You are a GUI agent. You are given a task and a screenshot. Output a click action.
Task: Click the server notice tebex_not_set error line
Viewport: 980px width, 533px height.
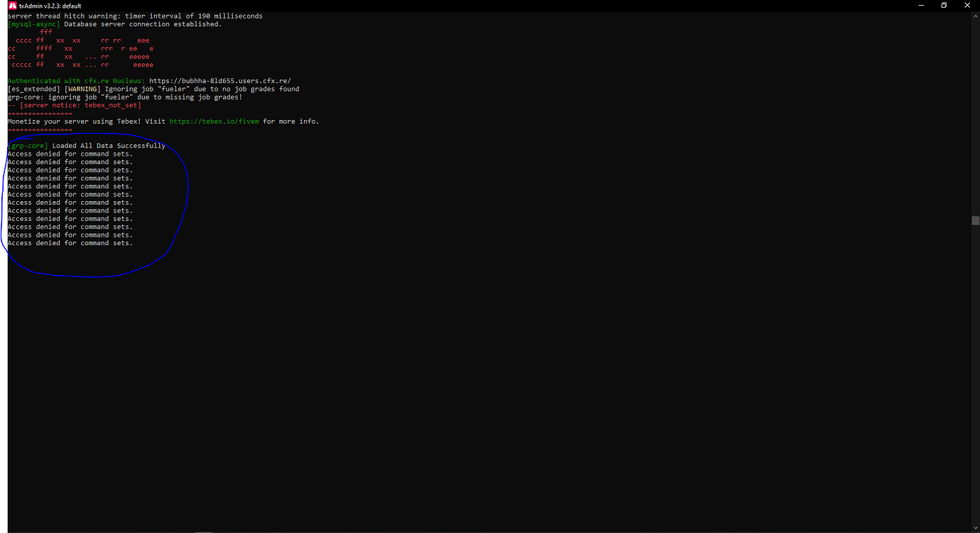(x=75, y=104)
